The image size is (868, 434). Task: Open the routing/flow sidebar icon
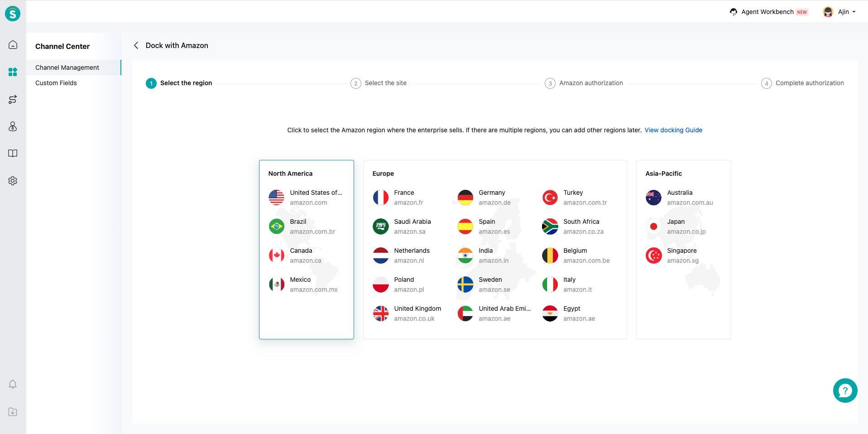point(13,99)
